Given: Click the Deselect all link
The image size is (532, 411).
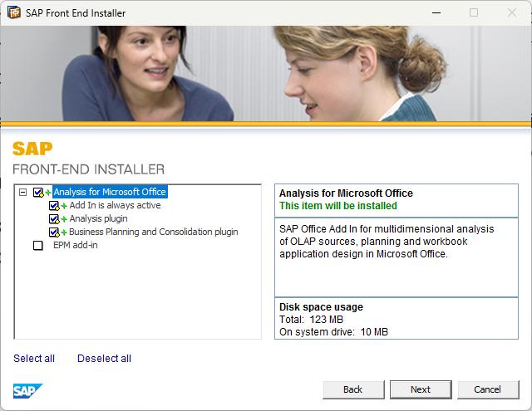Looking at the screenshot, I should (x=104, y=358).
